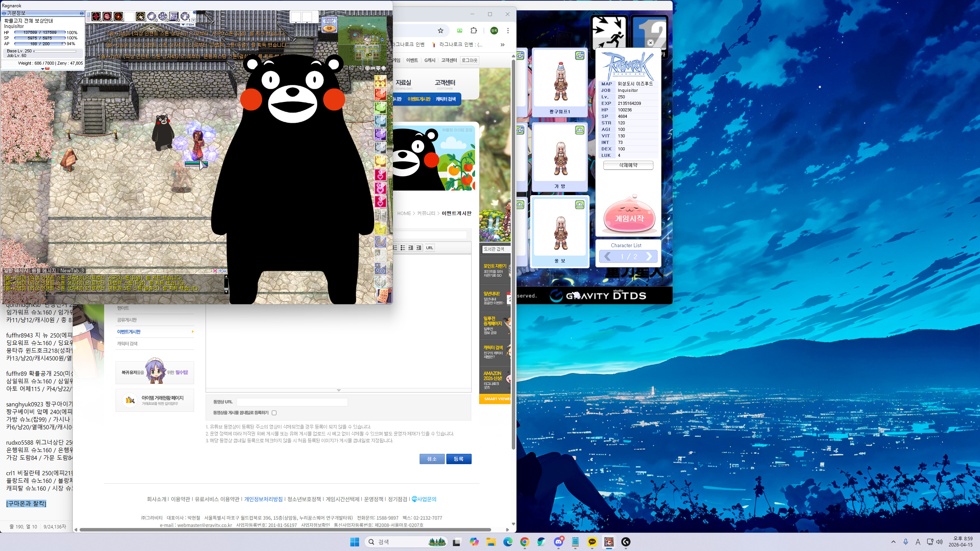This screenshot has height=551, width=980.
Task: Check the video thumbnail registration checkbox
Action: [x=274, y=413]
